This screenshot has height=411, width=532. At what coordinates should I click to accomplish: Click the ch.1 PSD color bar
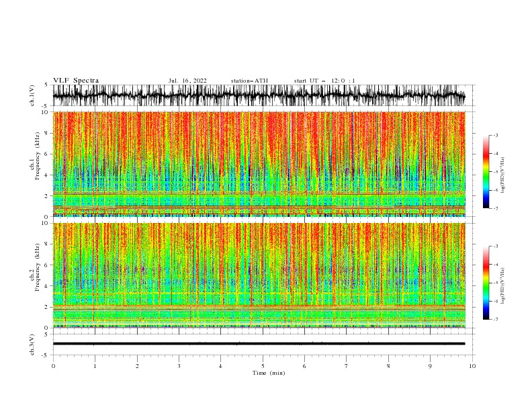(486, 171)
